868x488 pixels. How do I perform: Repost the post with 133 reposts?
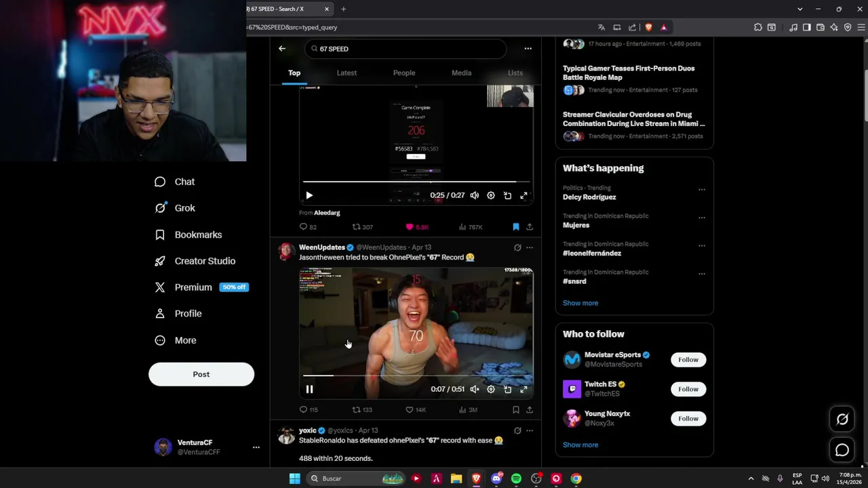362,410
